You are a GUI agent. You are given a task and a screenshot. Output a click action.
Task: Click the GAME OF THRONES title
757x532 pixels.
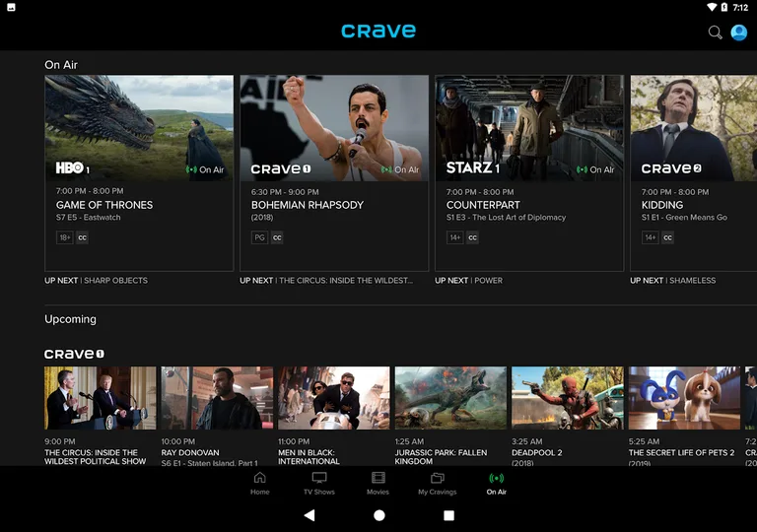104,205
